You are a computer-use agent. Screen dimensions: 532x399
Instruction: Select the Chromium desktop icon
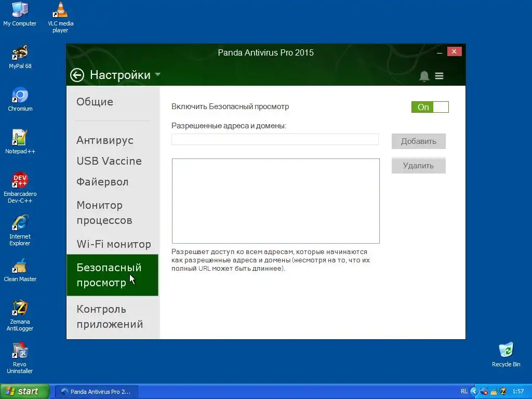click(x=20, y=99)
